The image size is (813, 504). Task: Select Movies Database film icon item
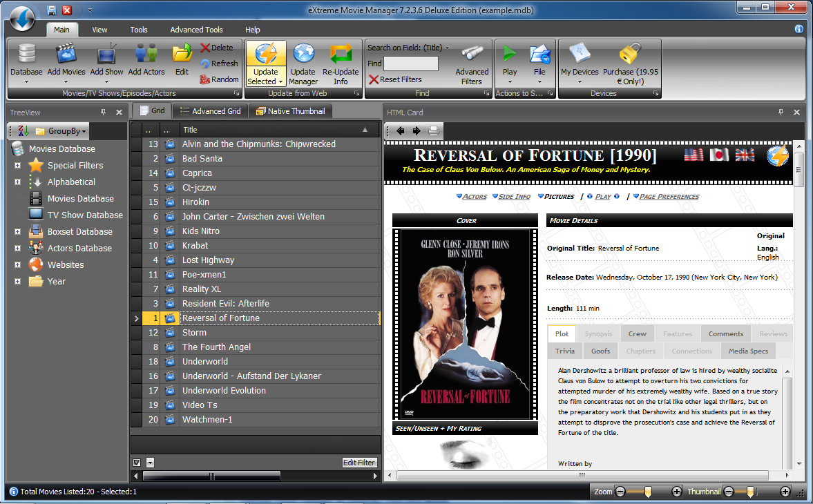coord(36,198)
